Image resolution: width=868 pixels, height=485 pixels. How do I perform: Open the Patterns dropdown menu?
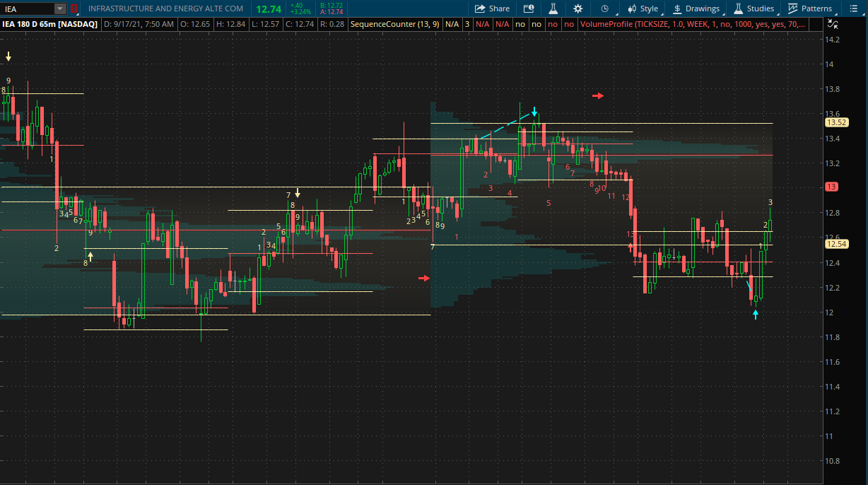coord(810,8)
